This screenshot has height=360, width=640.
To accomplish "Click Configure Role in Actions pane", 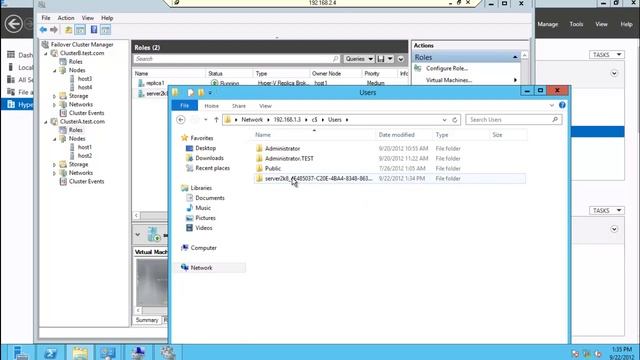I will tap(447, 68).
